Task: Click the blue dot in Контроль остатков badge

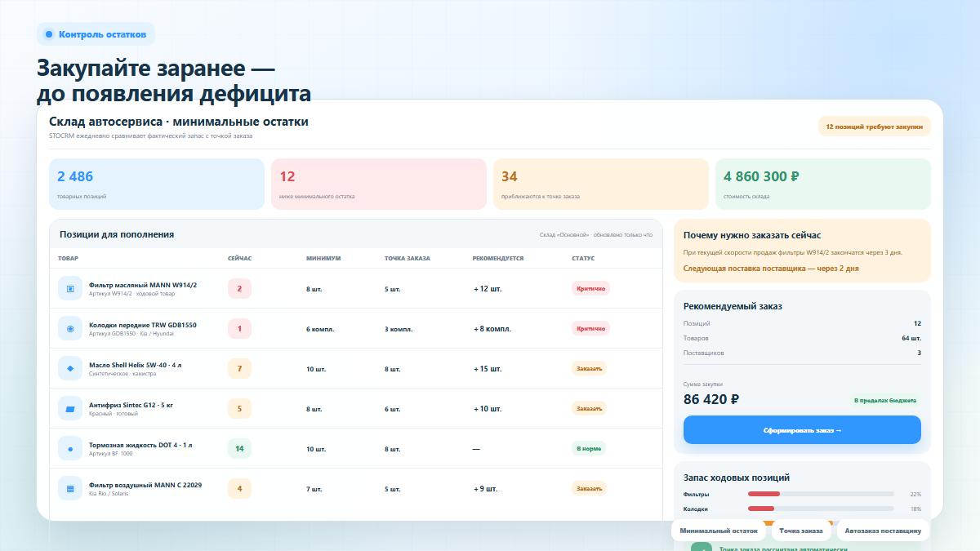Action: (x=49, y=34)
